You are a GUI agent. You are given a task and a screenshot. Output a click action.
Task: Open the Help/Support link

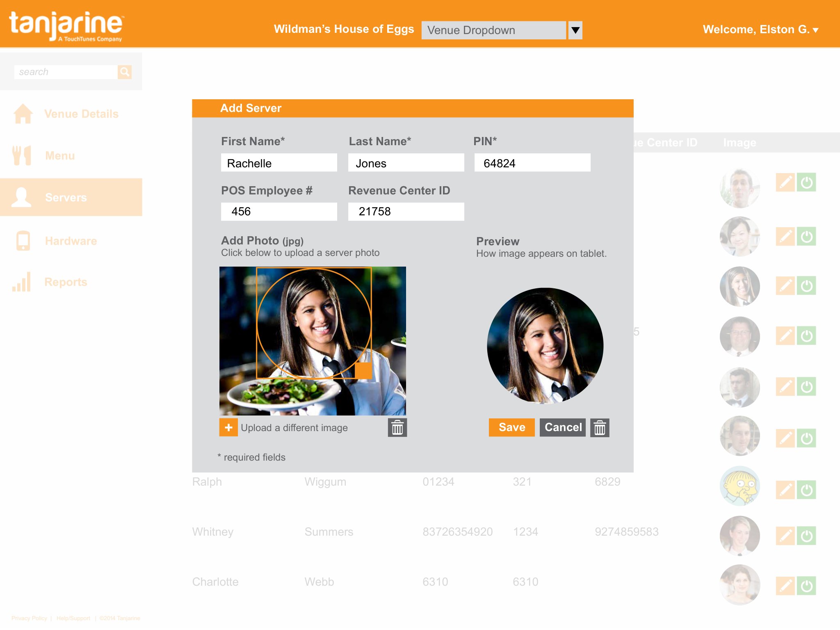click(73, 618)
